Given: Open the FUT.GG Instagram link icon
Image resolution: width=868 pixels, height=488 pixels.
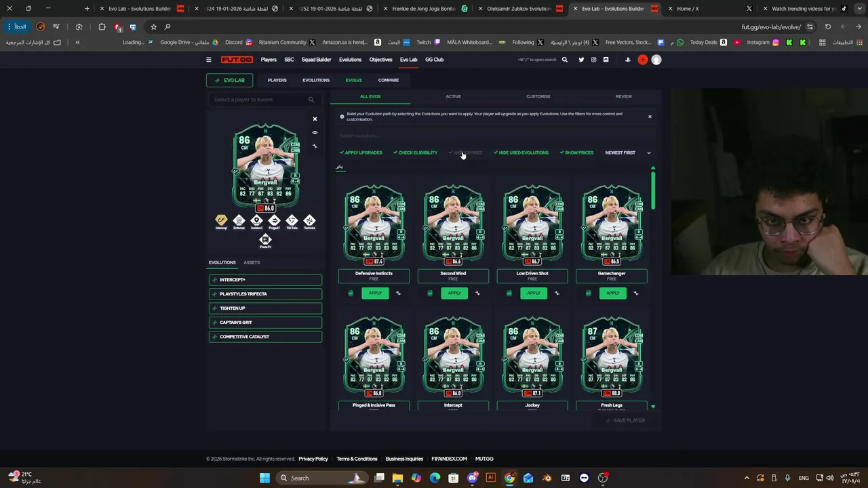Looking at the screenshot, I should 593,60.
